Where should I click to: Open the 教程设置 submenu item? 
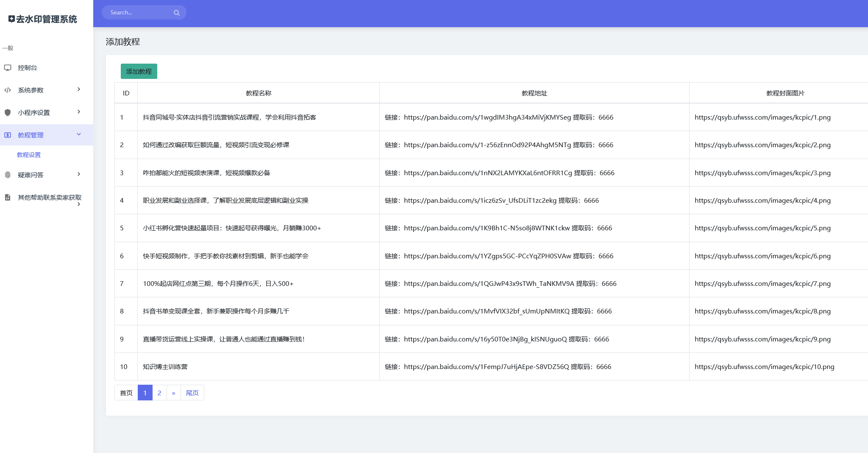point(28,155)
